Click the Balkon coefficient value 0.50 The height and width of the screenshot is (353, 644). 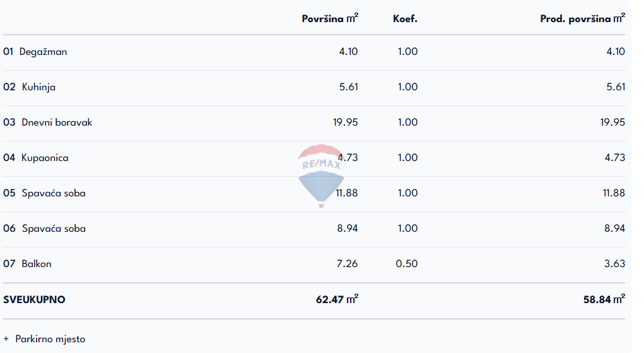(x=407, y=264)
